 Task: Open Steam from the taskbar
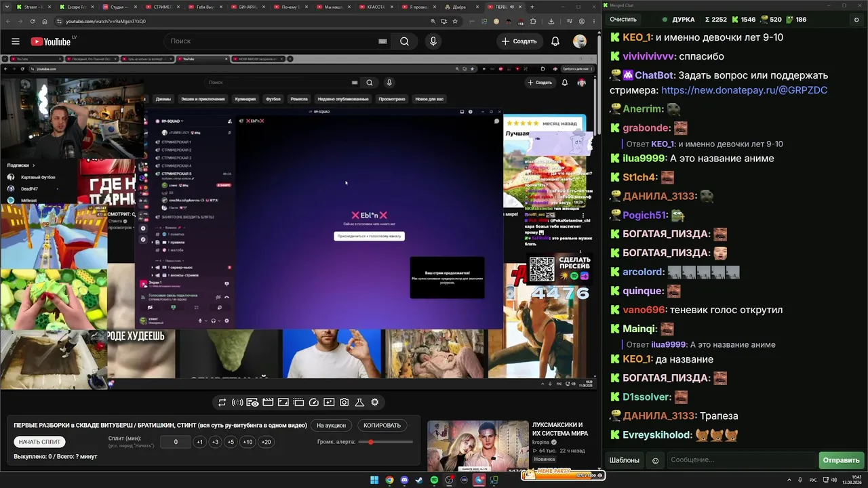point(420,481)
